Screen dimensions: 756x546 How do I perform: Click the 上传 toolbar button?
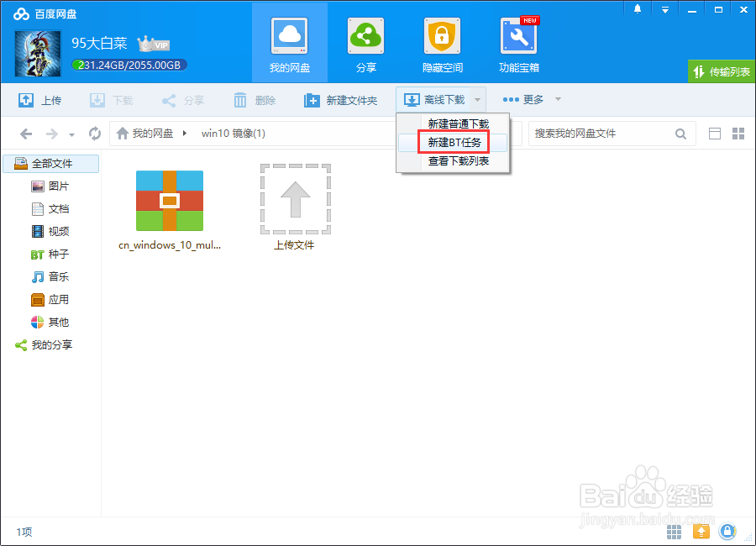tap(40, 100)
